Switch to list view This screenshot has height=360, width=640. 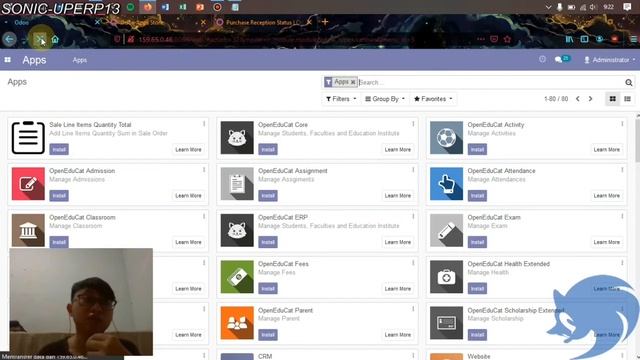(x=627, y=99)
